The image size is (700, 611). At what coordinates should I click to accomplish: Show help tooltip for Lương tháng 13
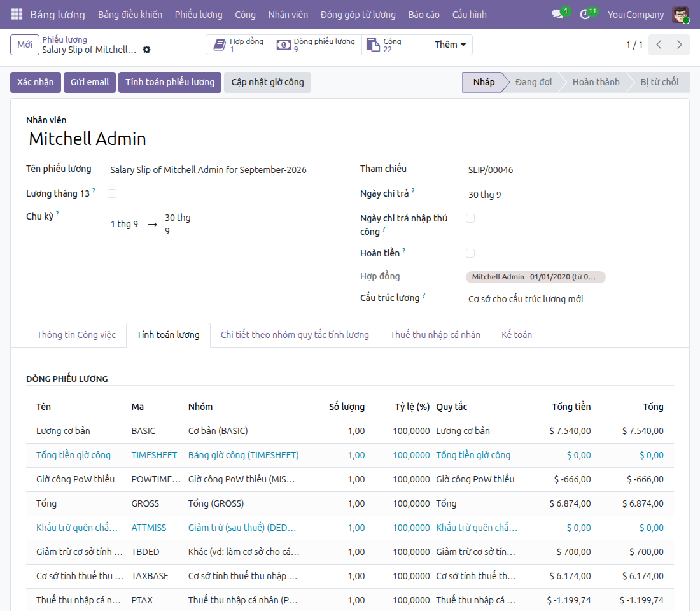(94, 191)
